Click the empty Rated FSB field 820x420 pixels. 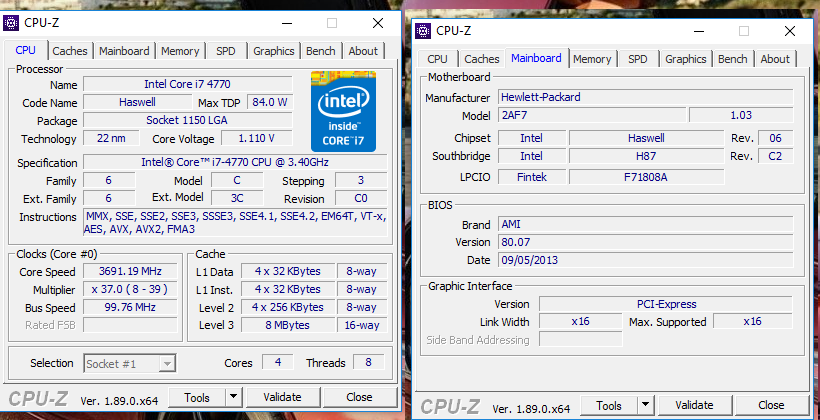coord(130,325)
